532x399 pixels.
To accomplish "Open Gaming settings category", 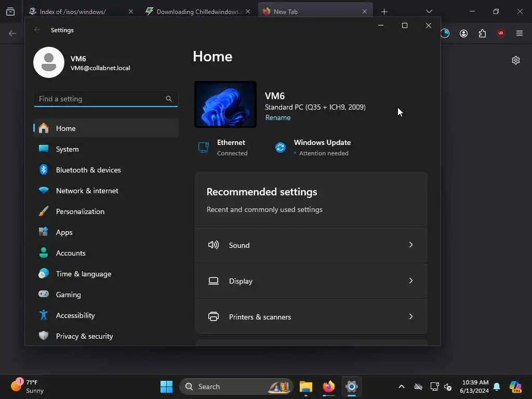I will coord(106,295).
